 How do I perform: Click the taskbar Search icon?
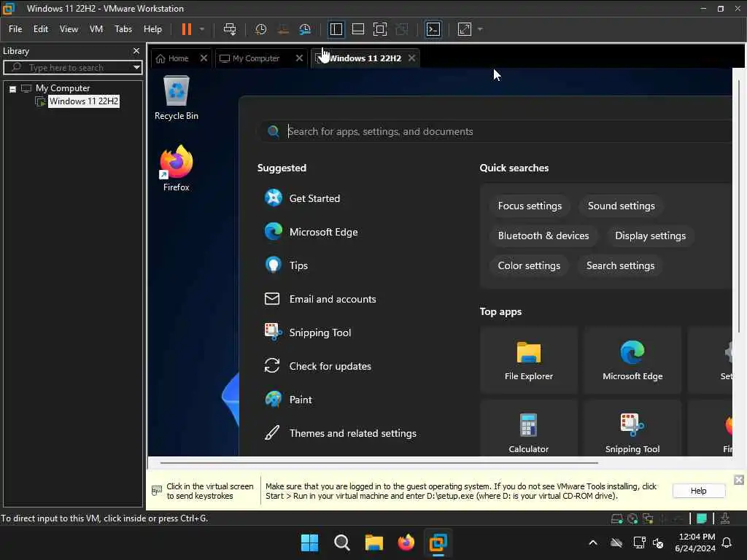[341, 542]
